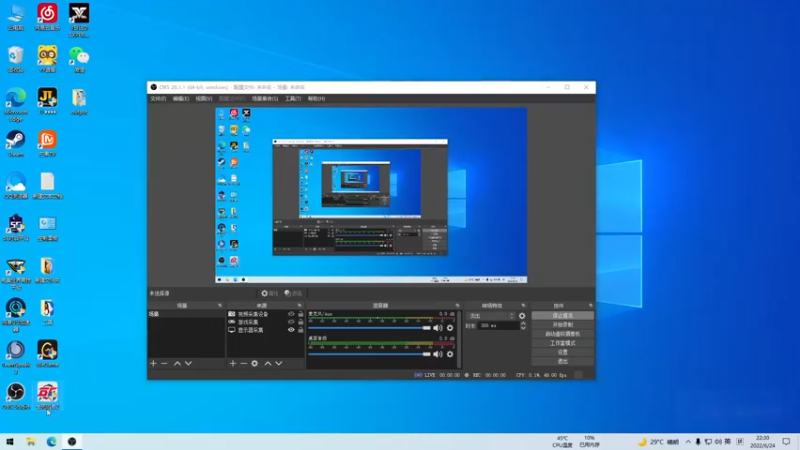The height and width of the screenshot is (450, 800).
Task: Click the top button in Controls panel
Action: [562, 316]
